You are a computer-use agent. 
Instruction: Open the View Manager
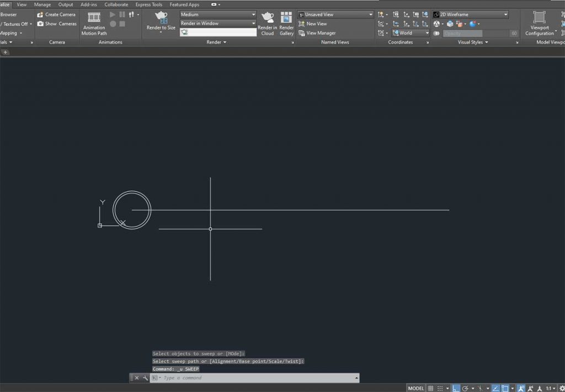(x=319, y=33)
